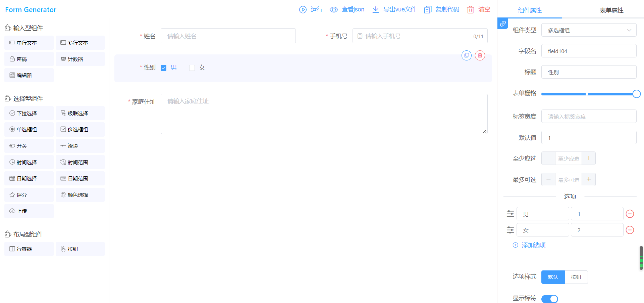Remove the 男 option with minus icon
This screenshot has height=303, width=644.
630,214
